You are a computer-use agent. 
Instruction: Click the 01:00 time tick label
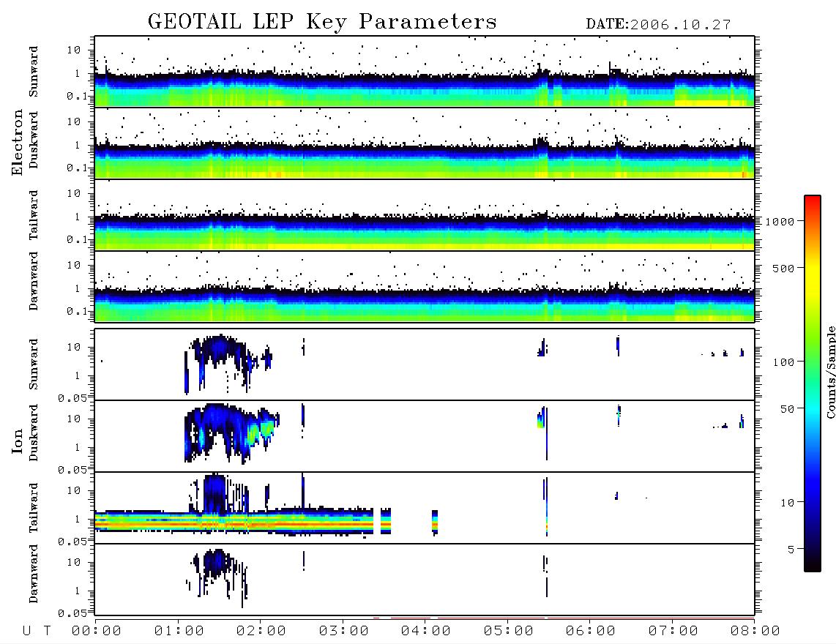(x=179, y=632)
